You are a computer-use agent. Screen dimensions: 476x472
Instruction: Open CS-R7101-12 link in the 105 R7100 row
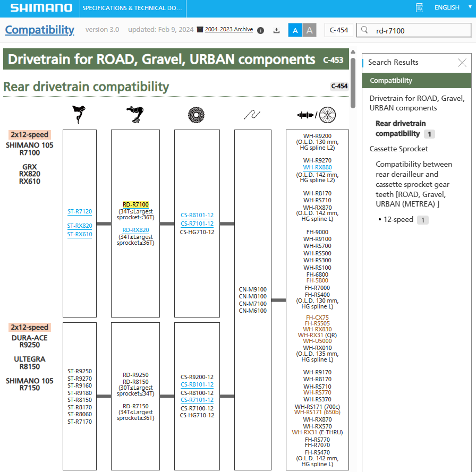pos(197,224)
